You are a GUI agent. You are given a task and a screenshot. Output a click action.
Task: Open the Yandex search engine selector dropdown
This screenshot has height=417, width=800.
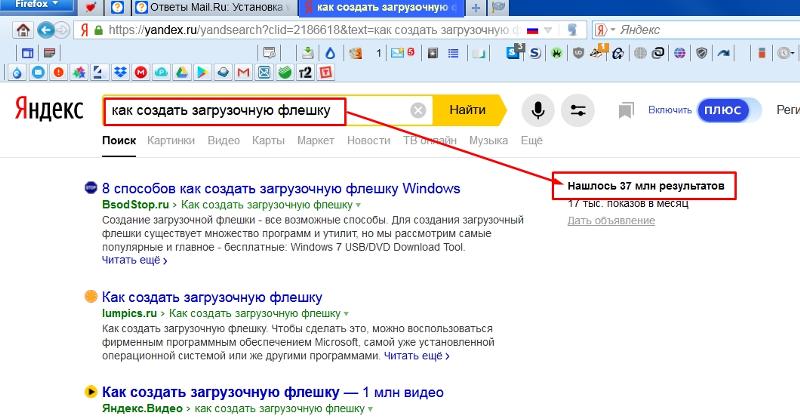point(605,30)
